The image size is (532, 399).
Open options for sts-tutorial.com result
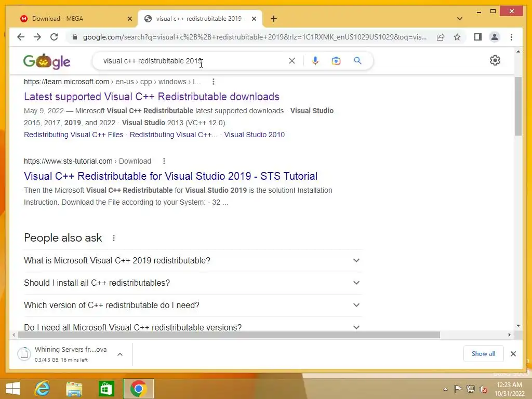(164, 161)
